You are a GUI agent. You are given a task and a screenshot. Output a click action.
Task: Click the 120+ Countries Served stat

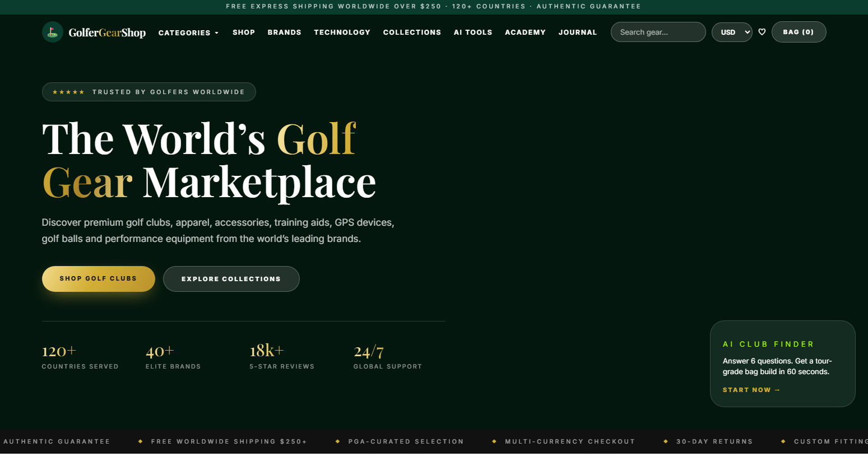[x=80, y=357]
